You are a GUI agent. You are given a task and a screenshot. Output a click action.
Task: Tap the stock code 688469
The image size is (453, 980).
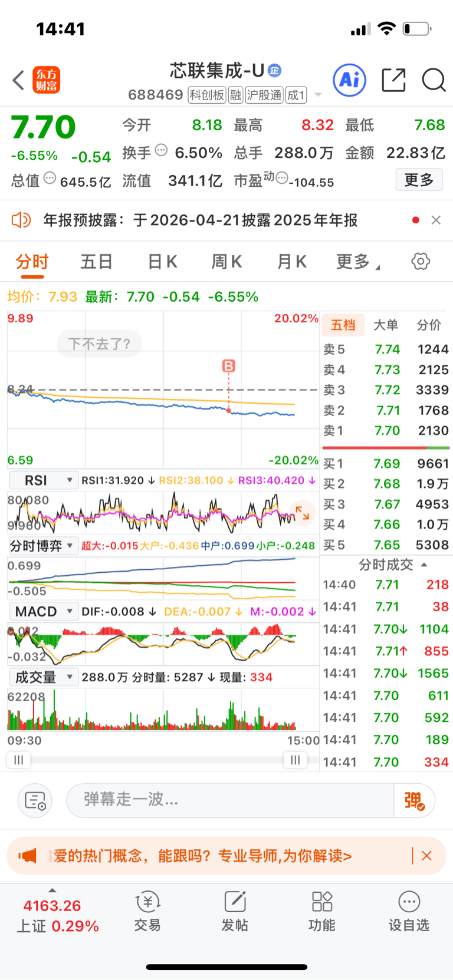pyautogui.click(x=156, y=95)
